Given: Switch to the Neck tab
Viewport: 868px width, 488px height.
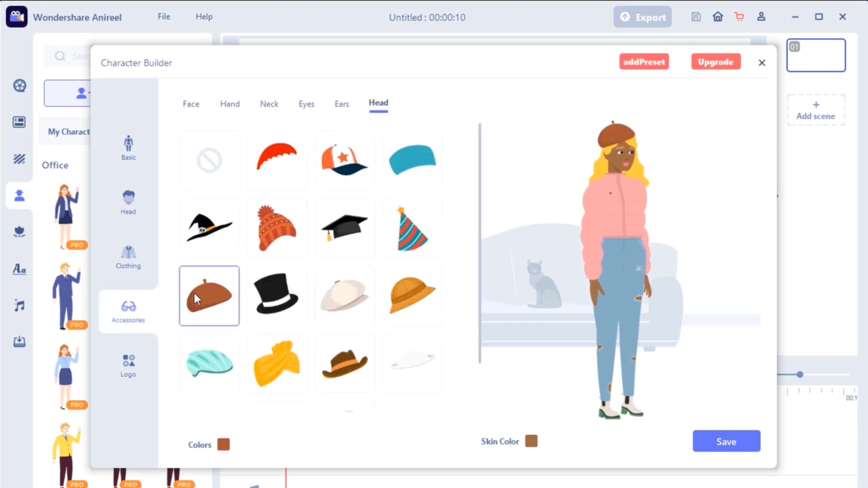Looking at the screenshot, I should [269, 104].
